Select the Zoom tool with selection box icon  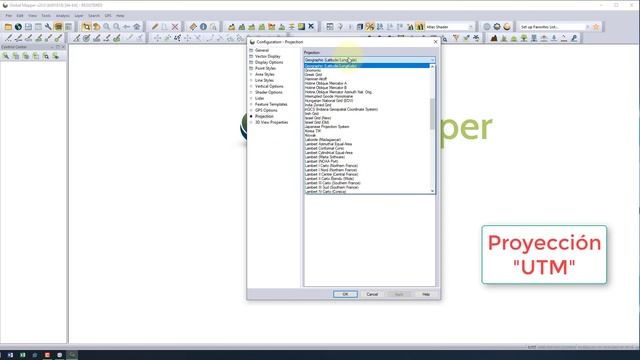(x=86, y=27)
